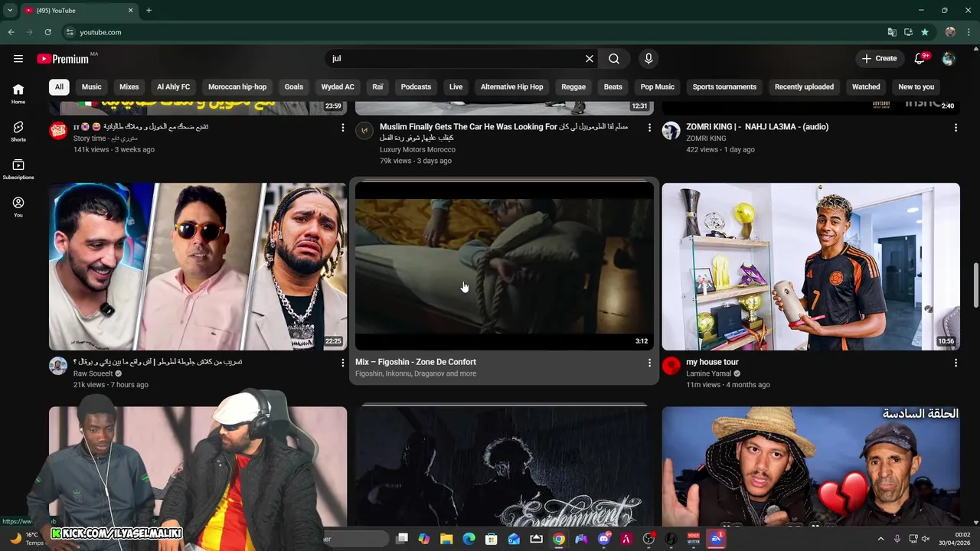Go back with the browser back arrow
This screenshot has height=551, width=980.
[11, 32]
